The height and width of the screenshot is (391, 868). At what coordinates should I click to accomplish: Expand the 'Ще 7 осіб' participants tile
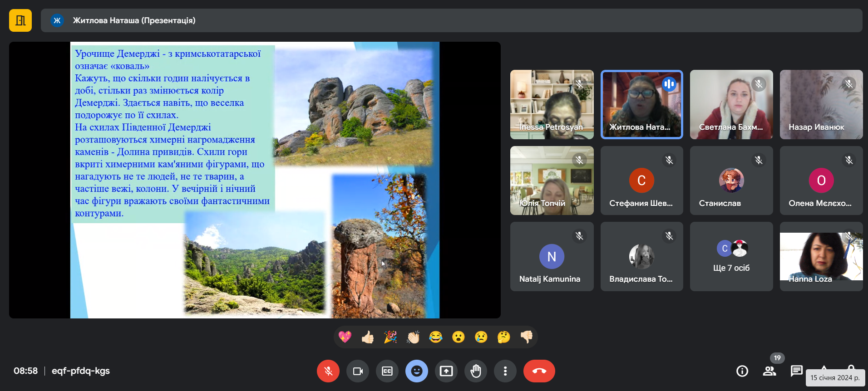pos(731,257)
